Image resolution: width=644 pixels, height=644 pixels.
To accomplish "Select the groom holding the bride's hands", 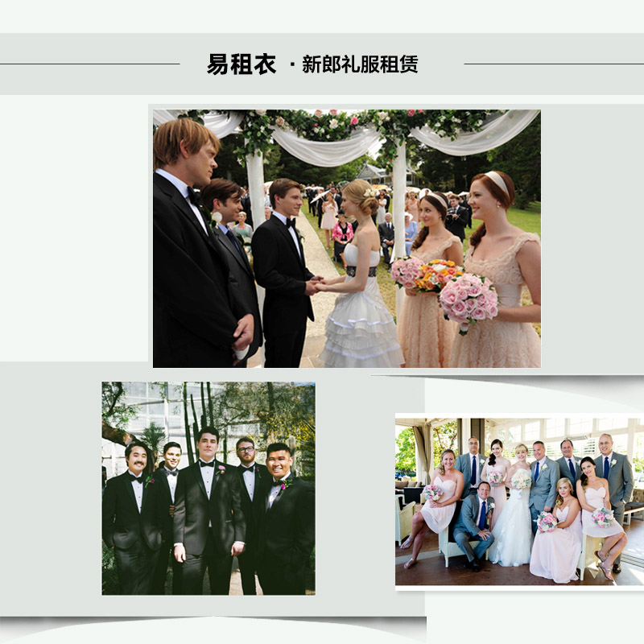I will 282,266.
